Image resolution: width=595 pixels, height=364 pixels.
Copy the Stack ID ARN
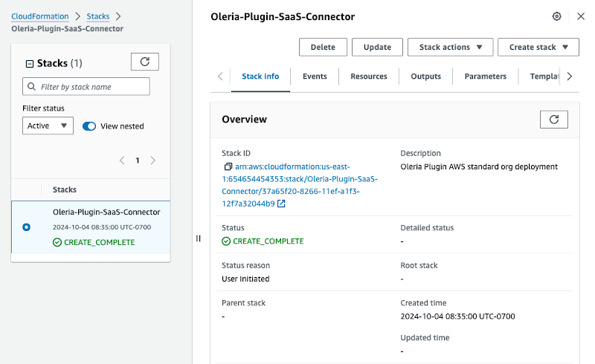[x=228, y=167]
